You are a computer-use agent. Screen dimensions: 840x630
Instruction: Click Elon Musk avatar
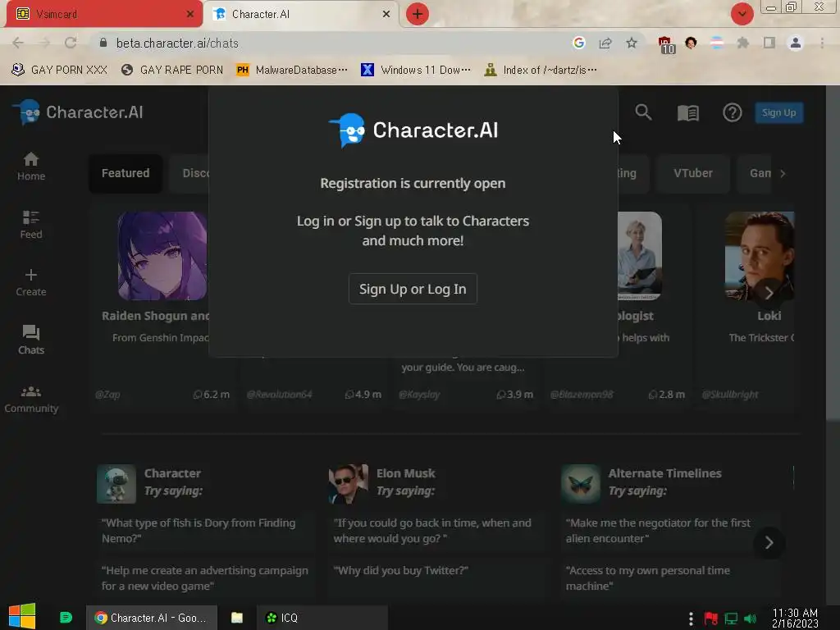coord(348,484)
